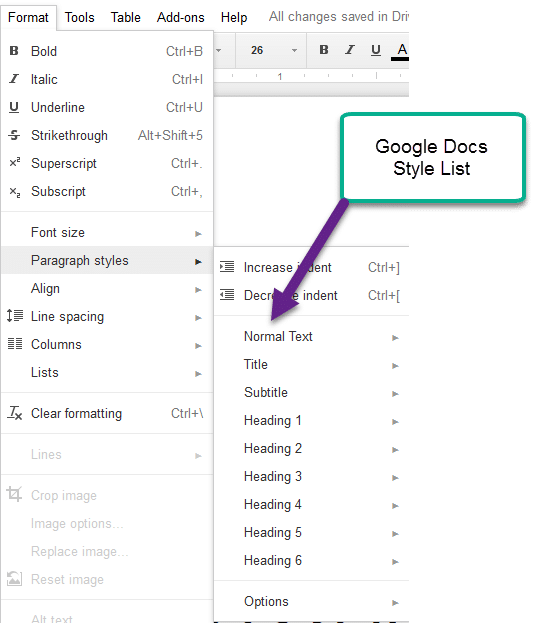Click the ruler at mark 1
The height and width of the screenshot is (623, 546).
(280, 76)
